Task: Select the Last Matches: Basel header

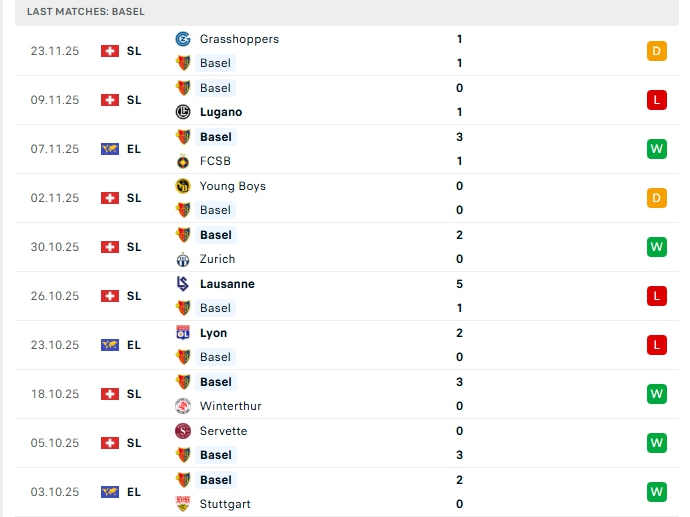Action: (86, 11)
